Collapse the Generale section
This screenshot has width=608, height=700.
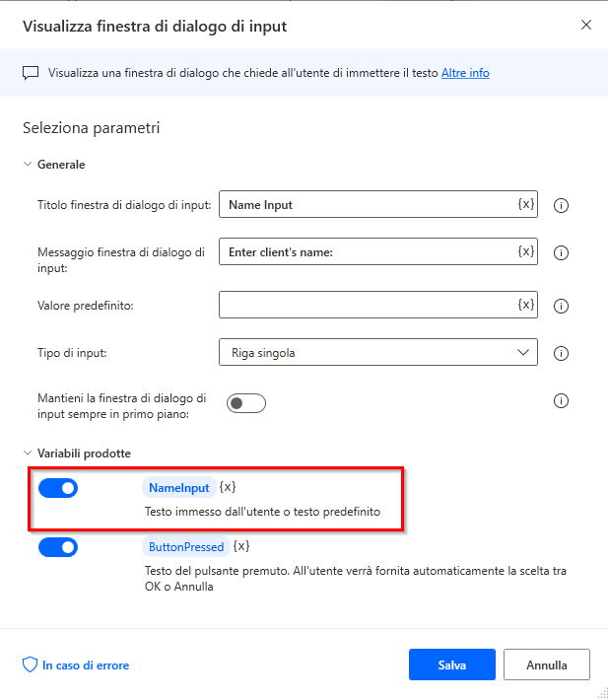(28, 165)
